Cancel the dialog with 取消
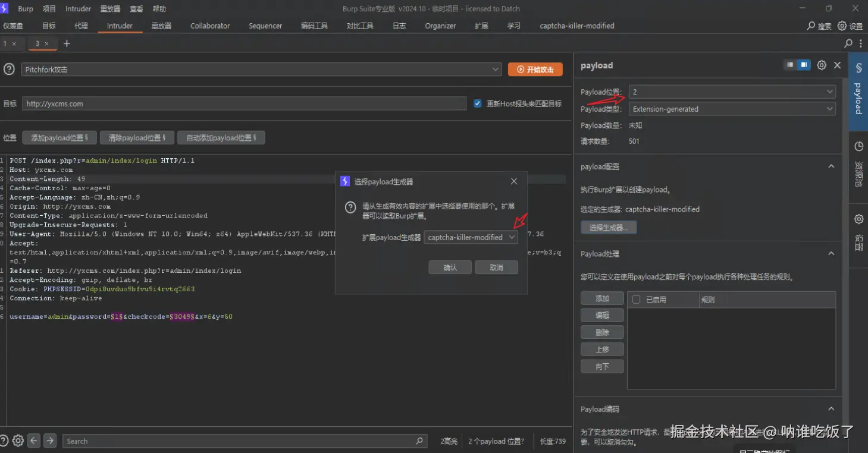The width and height of the screenshot is (868, 453). [x=496, y=268]
